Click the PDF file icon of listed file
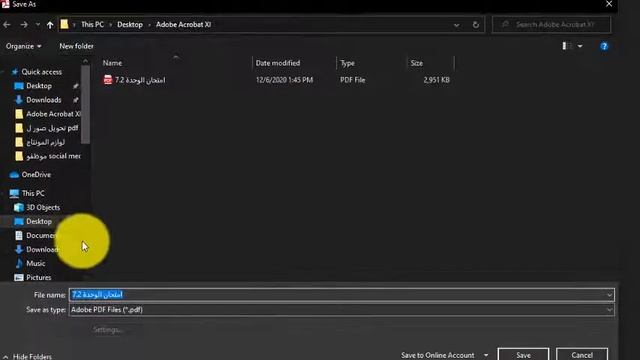The width and height of the screenshot is (640, 360). 108,80
